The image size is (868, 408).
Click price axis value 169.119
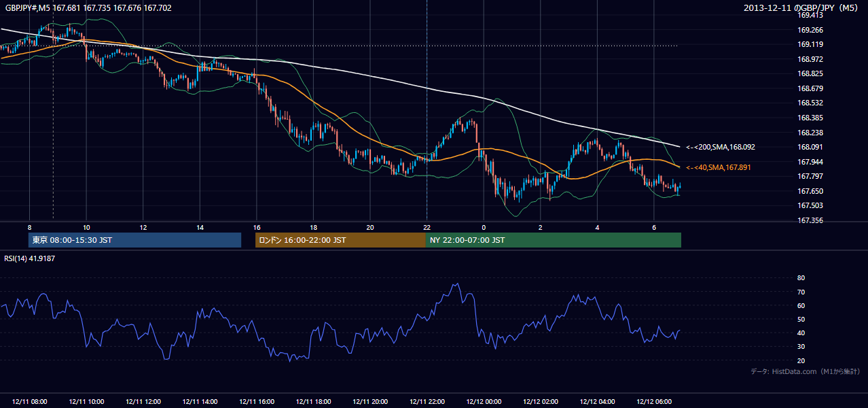810,44
